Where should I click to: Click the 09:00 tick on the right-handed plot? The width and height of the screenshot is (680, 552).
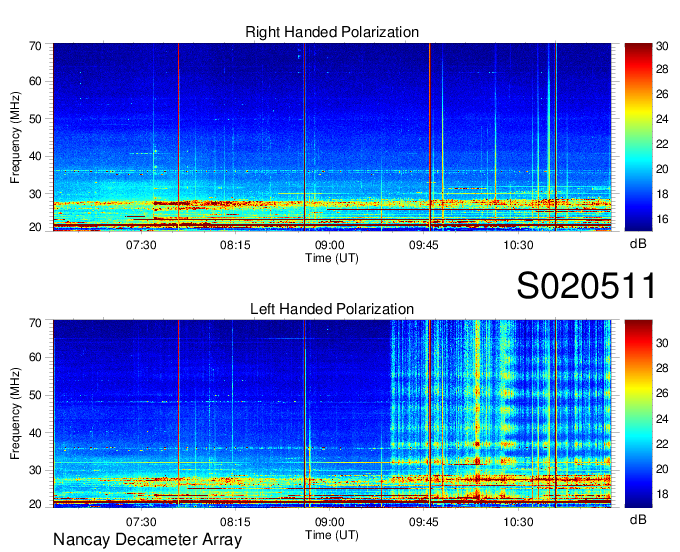pos(330,245)
